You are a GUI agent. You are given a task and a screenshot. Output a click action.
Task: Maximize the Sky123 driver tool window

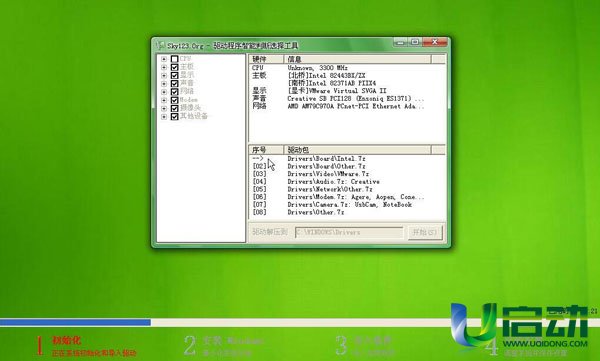click(x=415, y=42)
